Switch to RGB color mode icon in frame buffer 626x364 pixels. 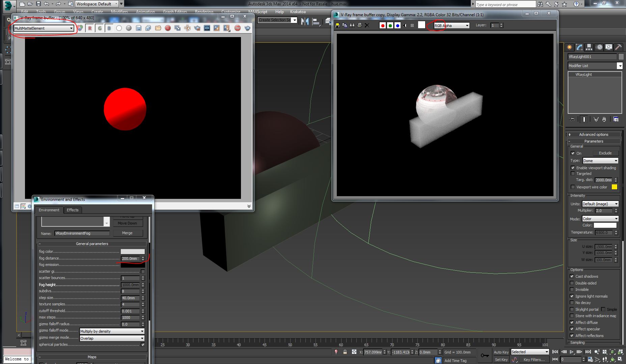point(80,28)
